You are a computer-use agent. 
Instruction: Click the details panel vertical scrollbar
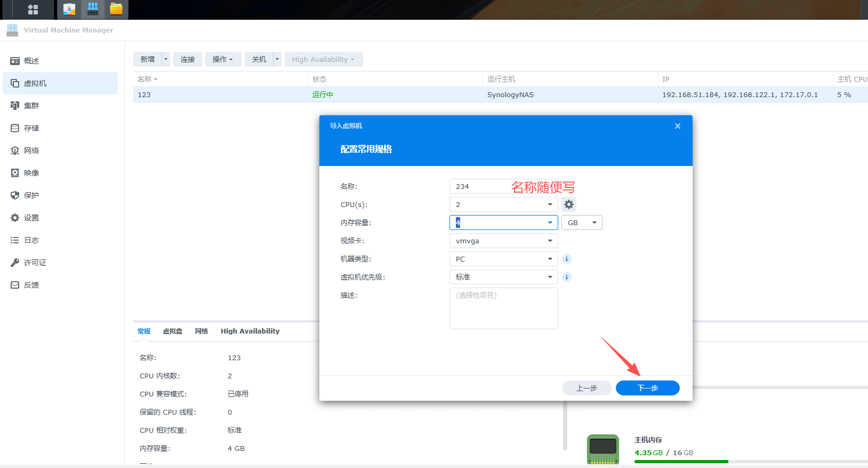(565, 424)
